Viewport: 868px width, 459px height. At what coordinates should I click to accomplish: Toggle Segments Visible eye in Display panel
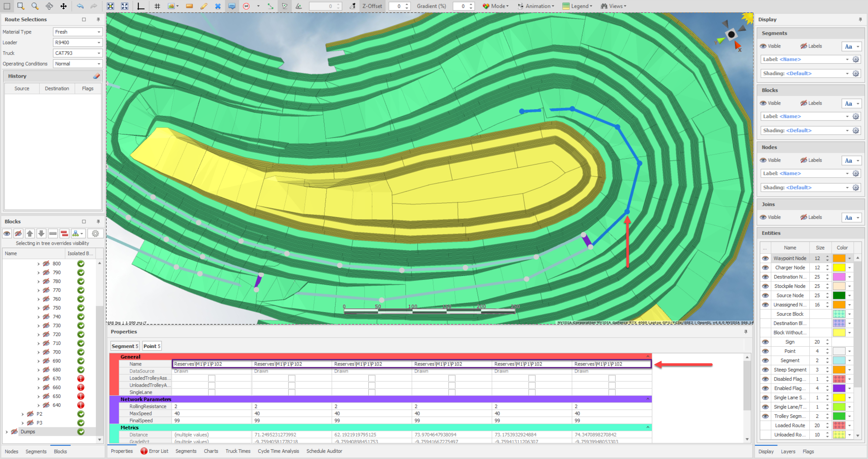point(763,46)
